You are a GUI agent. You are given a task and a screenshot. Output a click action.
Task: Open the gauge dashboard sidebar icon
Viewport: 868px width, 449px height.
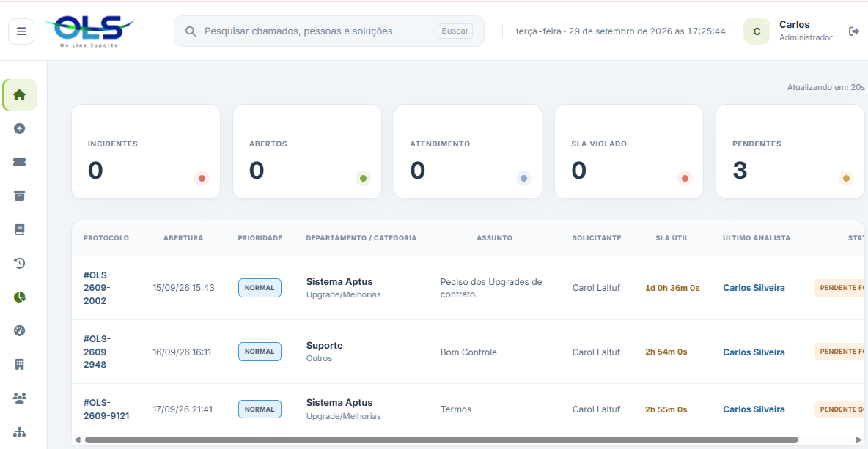[19, 330]
